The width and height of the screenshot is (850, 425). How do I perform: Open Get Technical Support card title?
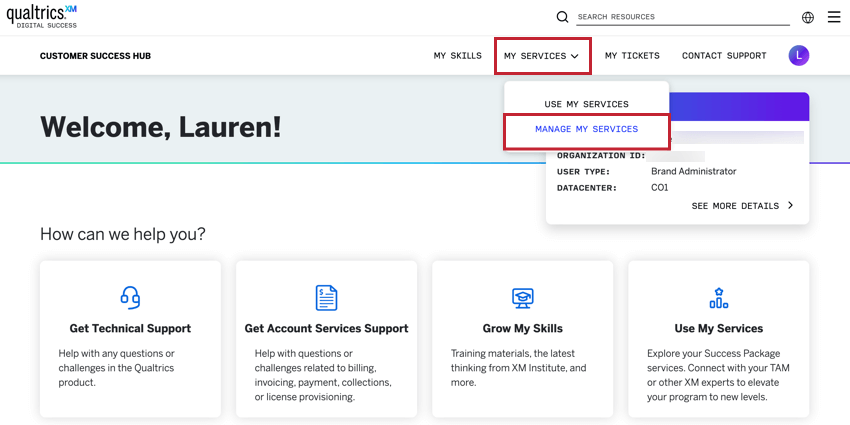point(130,329)
